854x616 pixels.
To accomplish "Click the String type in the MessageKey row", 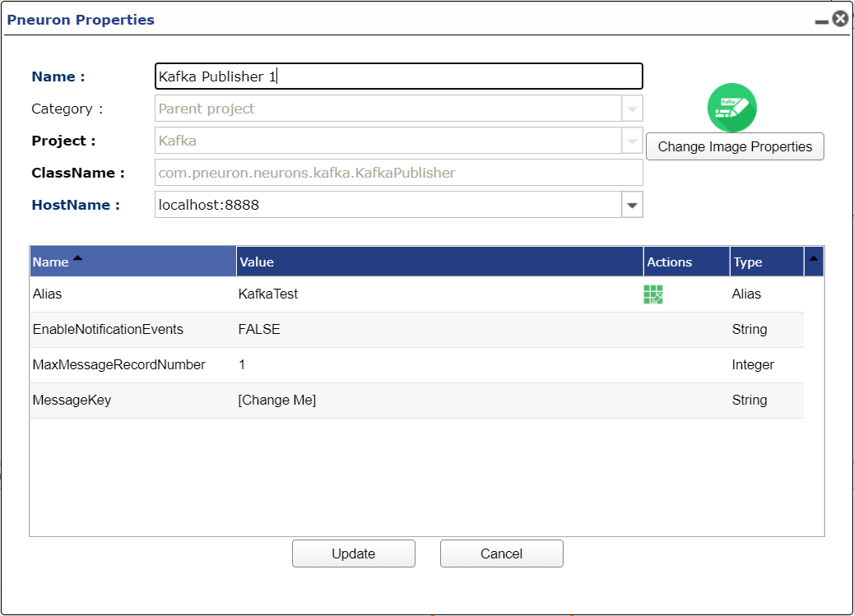I will tap(750, 401).
